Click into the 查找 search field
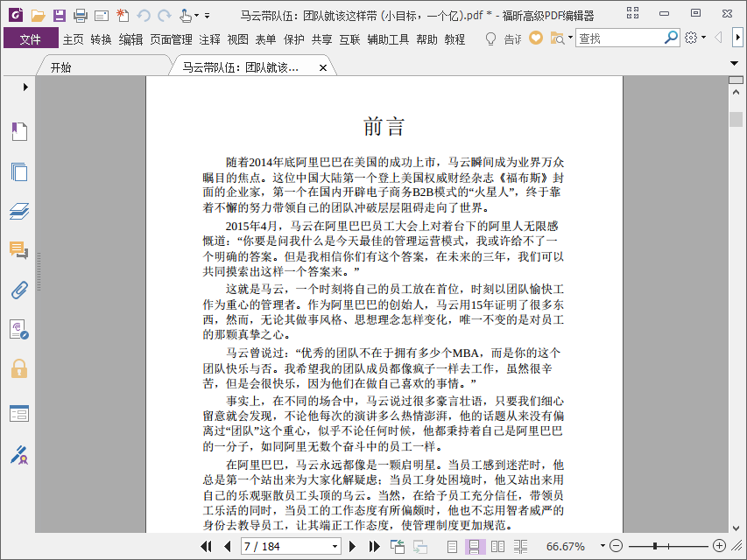Screen dimensions: 747x560 [619, 38]
